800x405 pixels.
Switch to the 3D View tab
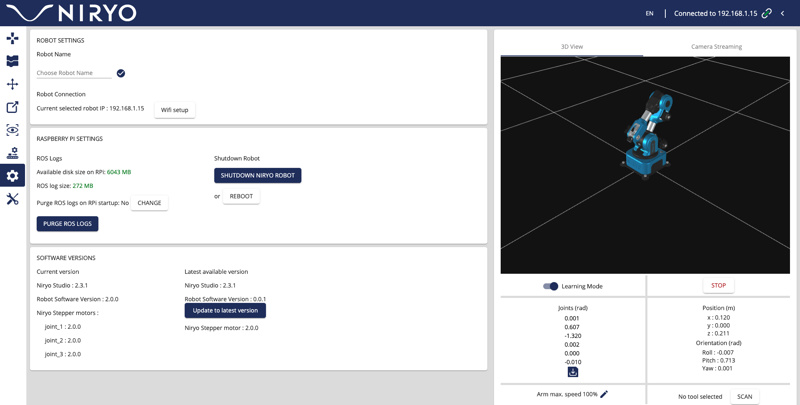571,46
